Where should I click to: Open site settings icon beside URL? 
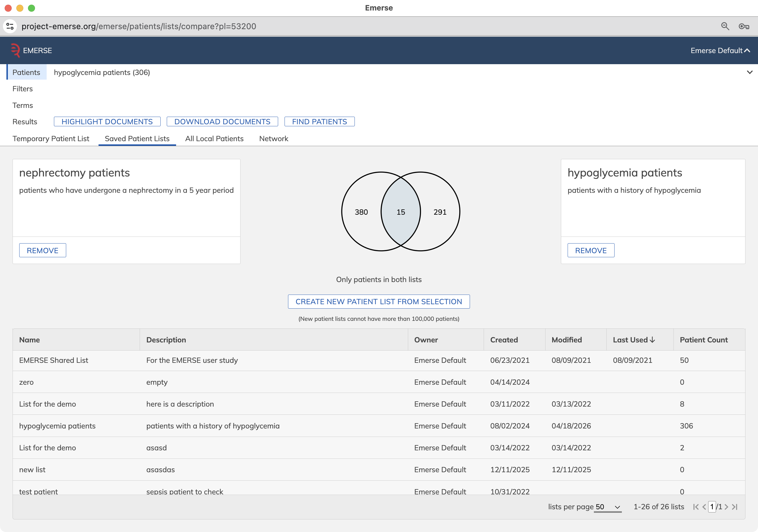coord(10,26)
